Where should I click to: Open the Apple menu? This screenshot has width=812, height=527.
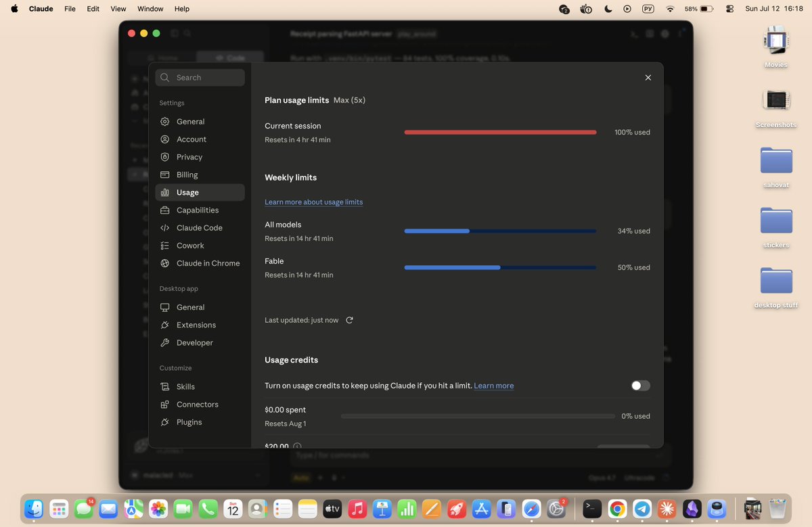[x=14, y=9]
